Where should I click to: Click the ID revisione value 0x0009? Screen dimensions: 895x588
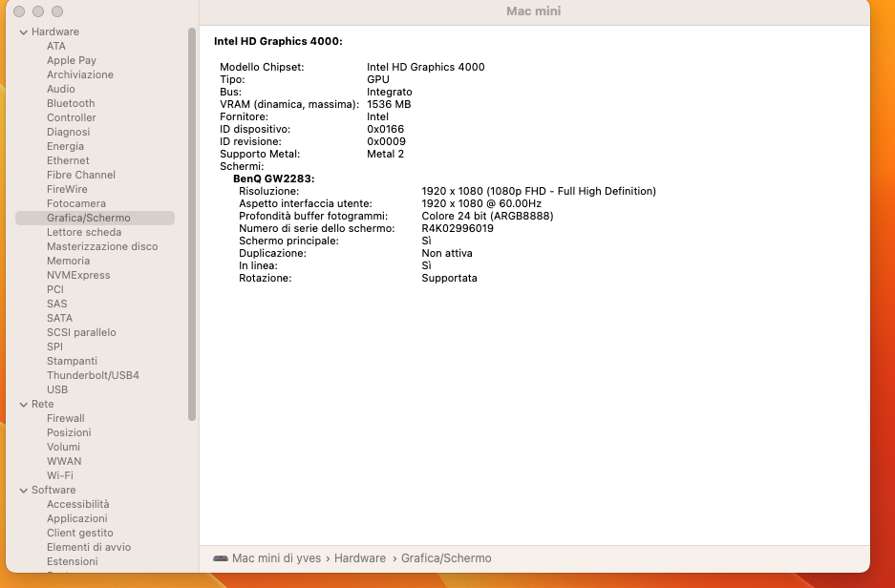(387, 141)
